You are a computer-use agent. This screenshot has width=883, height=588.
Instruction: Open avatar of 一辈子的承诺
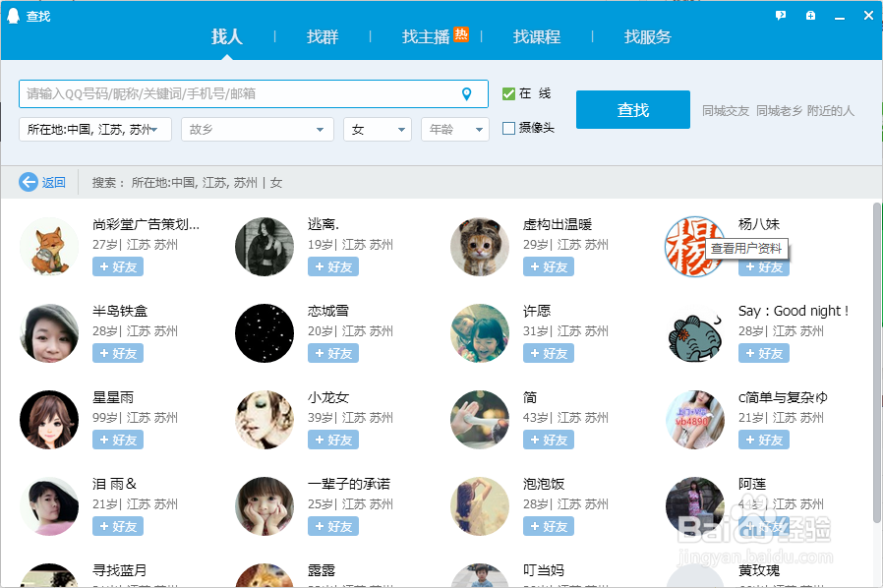point(265,506)
